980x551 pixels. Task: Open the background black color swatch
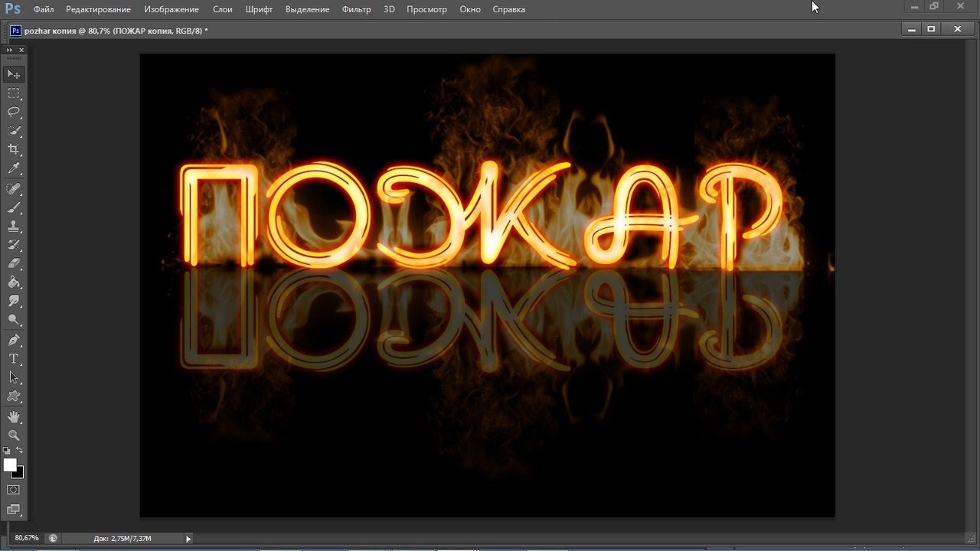pyautogui.click(x=20, y=474)
